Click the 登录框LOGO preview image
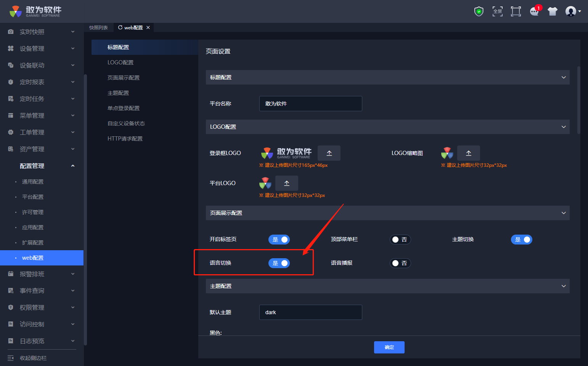The height and width of the screenshot is (366, 588). 286,153
